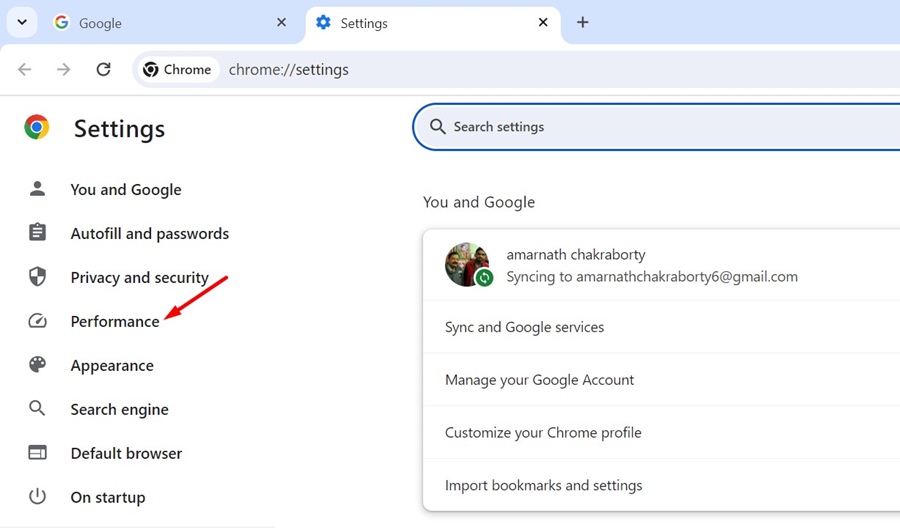Click the Settings page title
Screen dimensions: 900x529
[x=119, y=129]
